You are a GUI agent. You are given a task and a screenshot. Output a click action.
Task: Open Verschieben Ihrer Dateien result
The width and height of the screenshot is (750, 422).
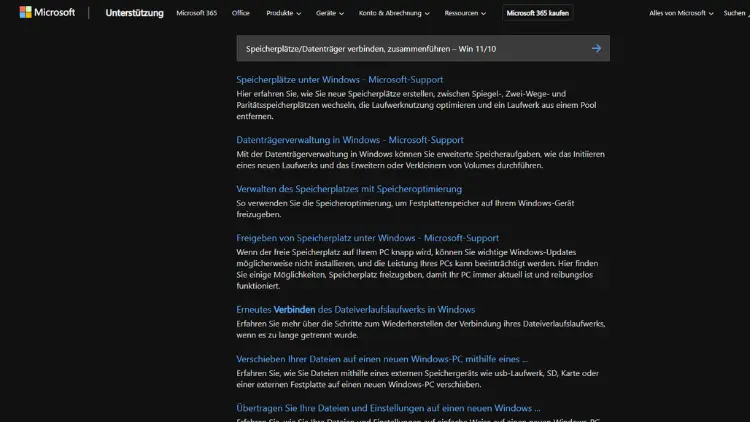pos(382,359)
